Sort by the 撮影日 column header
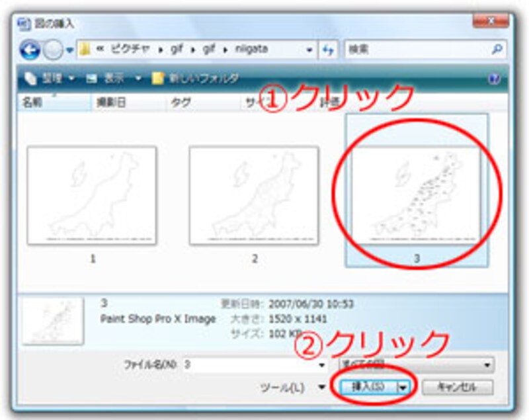The image size is (529, 420). click(x=129, y=103)
